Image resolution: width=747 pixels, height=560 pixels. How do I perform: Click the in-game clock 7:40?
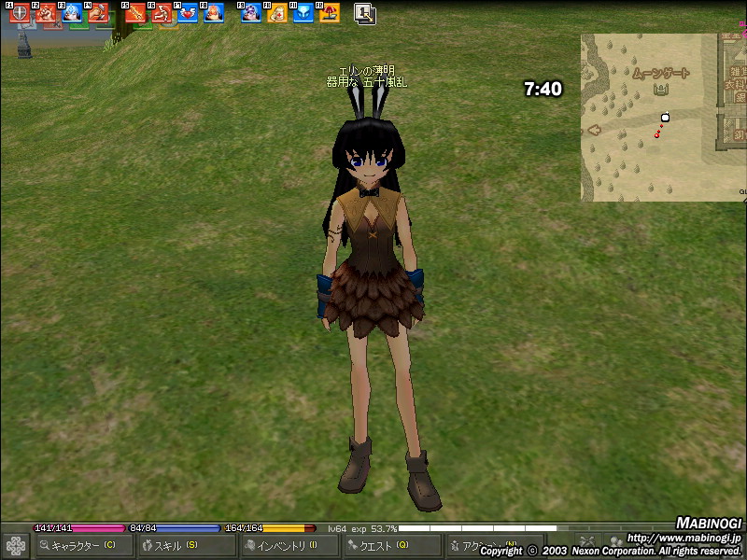click(543, 89)
